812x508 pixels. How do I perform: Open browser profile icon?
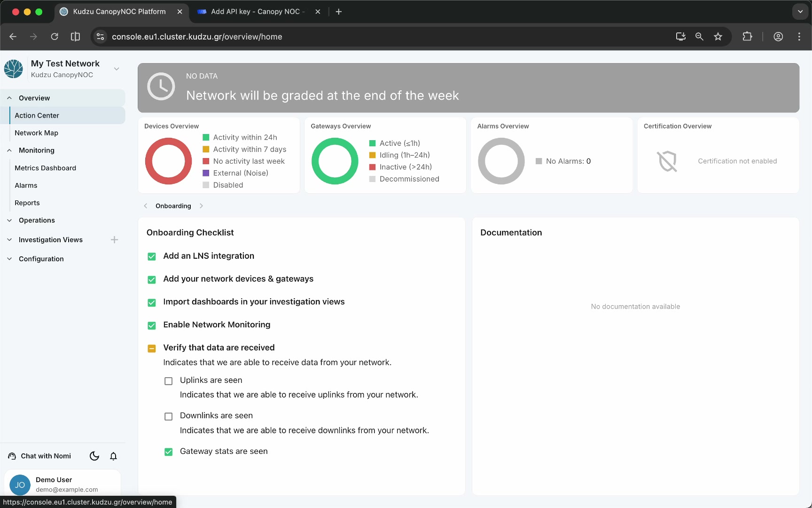(778, 37)
